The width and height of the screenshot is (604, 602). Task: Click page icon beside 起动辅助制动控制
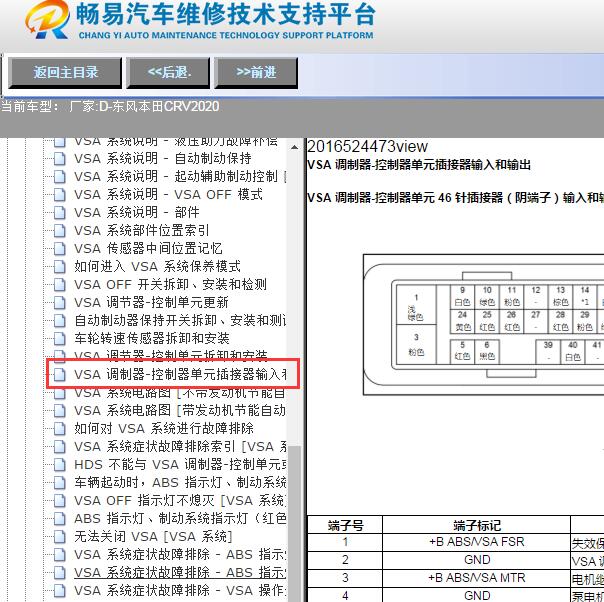60,176
